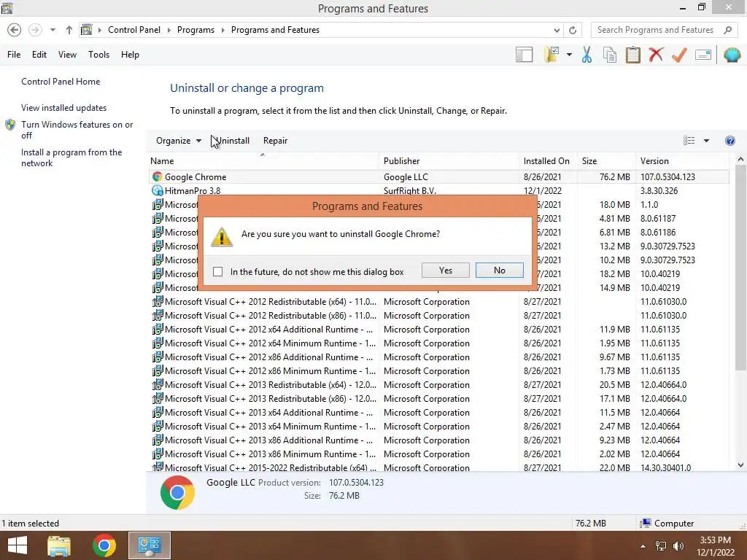Click the volume speaker tray icon

(678, 546)
